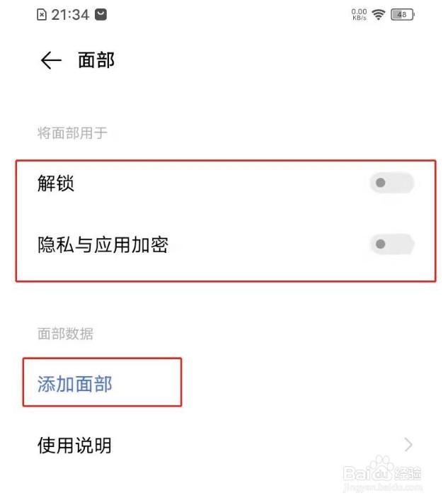Enable the 解锁 face unlock switch
Viewport: 448px width, 503px height.
point(391,183)
